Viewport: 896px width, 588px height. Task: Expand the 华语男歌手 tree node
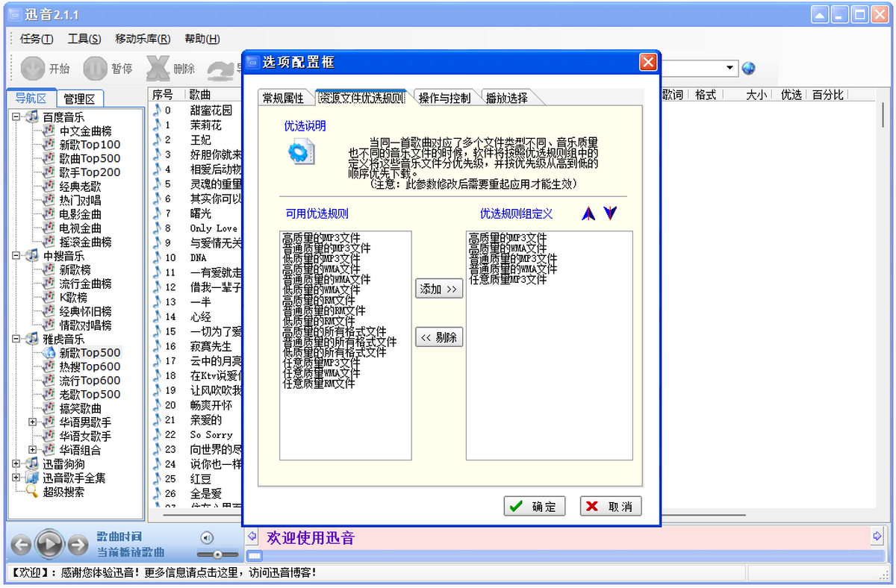pos(32,422)
